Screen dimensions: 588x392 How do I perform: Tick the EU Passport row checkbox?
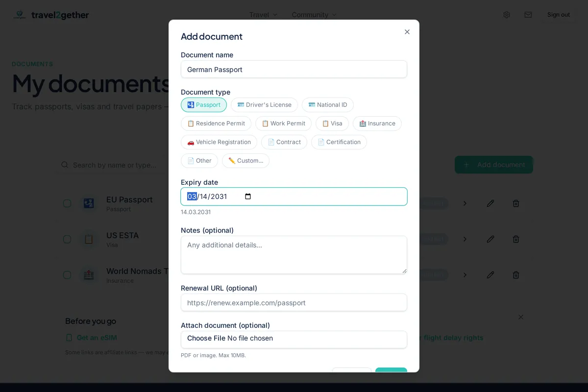point(67,203)
